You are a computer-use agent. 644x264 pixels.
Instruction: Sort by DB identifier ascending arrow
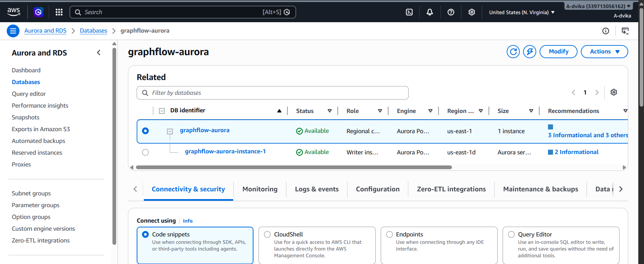point(279,111)
